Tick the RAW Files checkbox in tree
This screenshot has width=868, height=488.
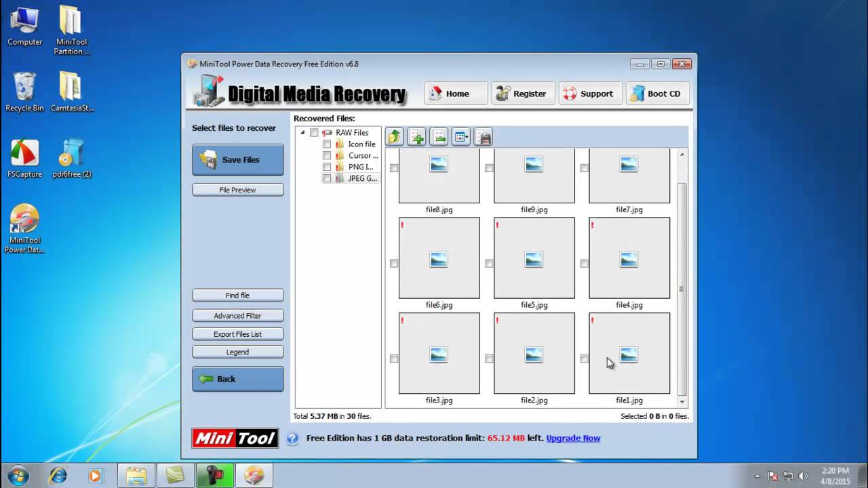[314, 133]
